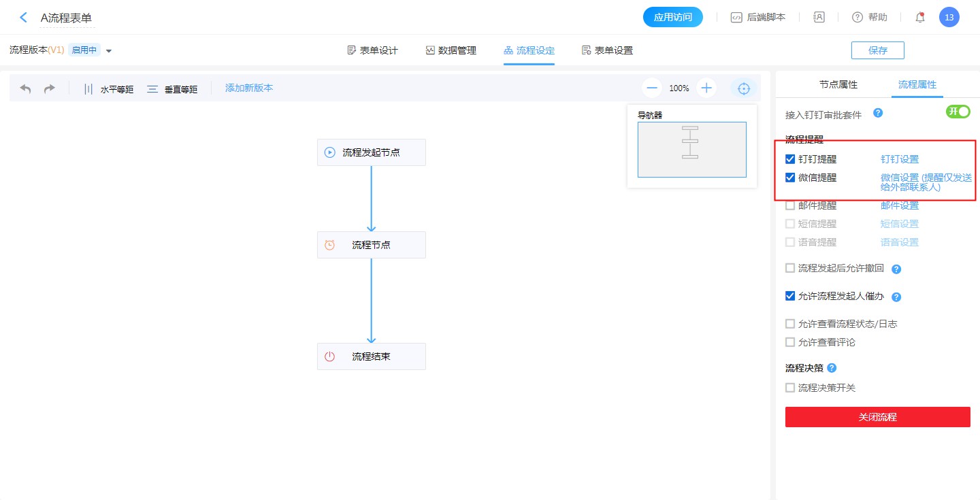This screenshot has height=500, width=980.
Task: Uncheck the 钉钉提醒 checkbox
Action: [790, 159]
